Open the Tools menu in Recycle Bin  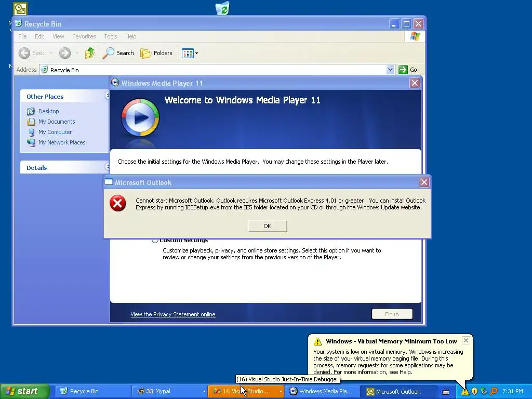pyautogui.click(x=110, y=36)
